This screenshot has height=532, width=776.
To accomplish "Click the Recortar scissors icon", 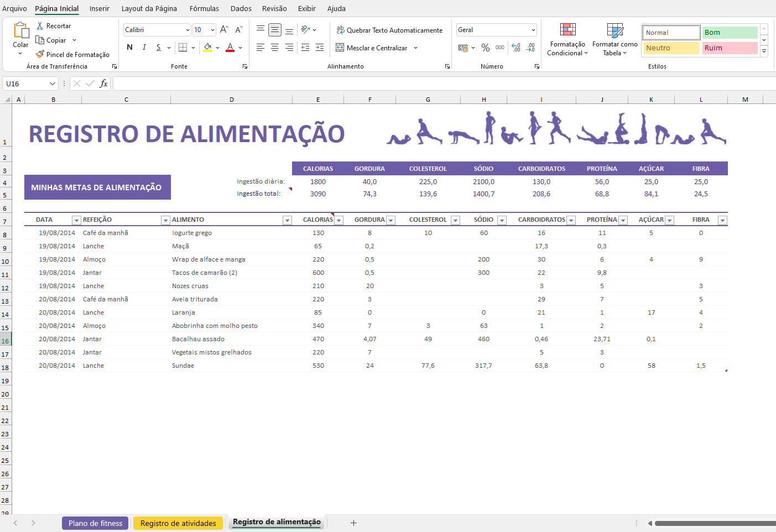I will (x=40, y=26).
